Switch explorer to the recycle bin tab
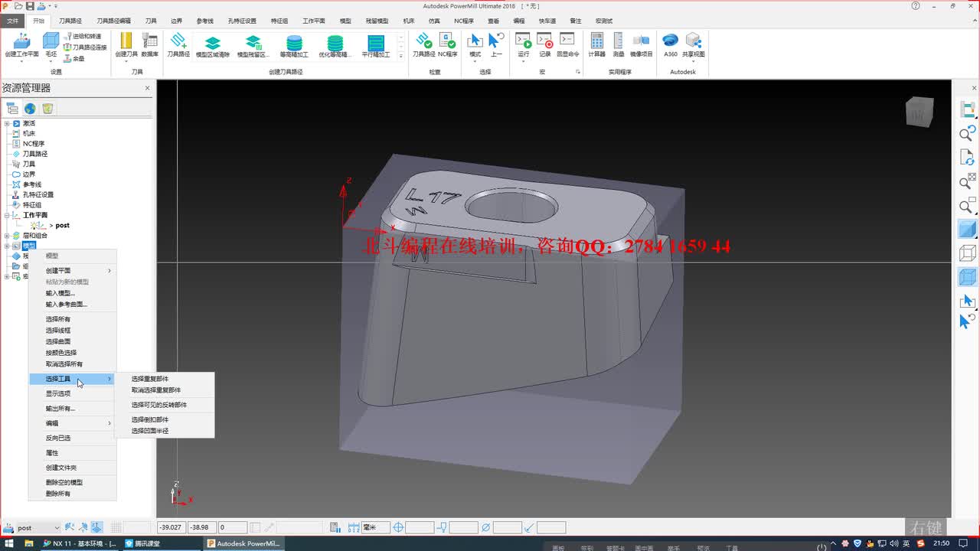Screen dimensions: 980x551 pos(47,109)
